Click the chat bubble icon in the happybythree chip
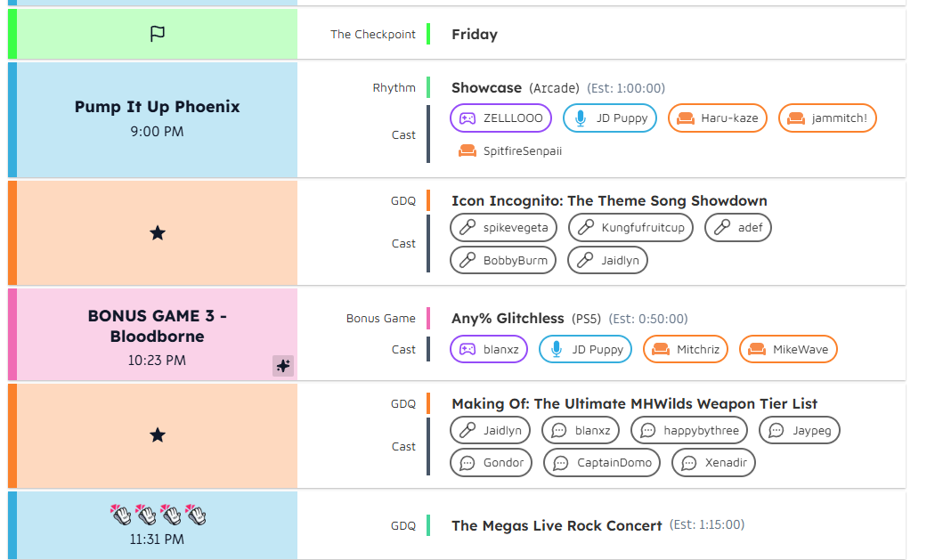Screen dimensions: 943x560 coord(647,431)
